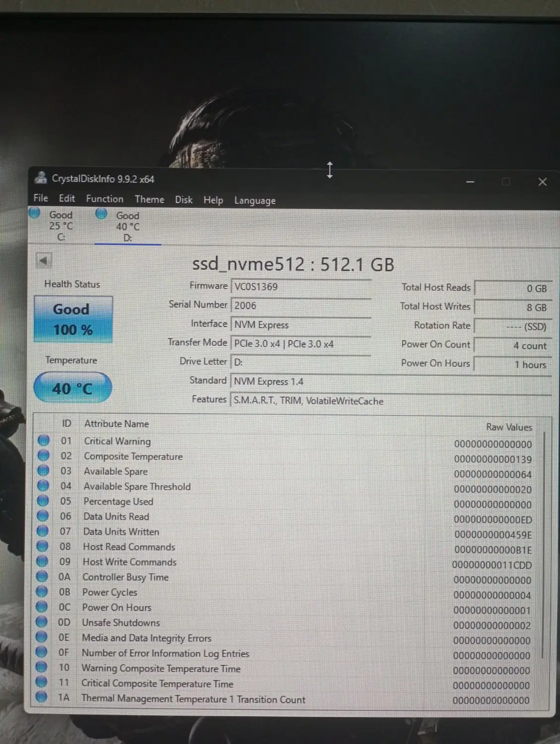Click the status circle for Percentage Used
Image resolution: width=560 pixels, height=744 pixels.
pyautogui.click(x=43, y=500)
